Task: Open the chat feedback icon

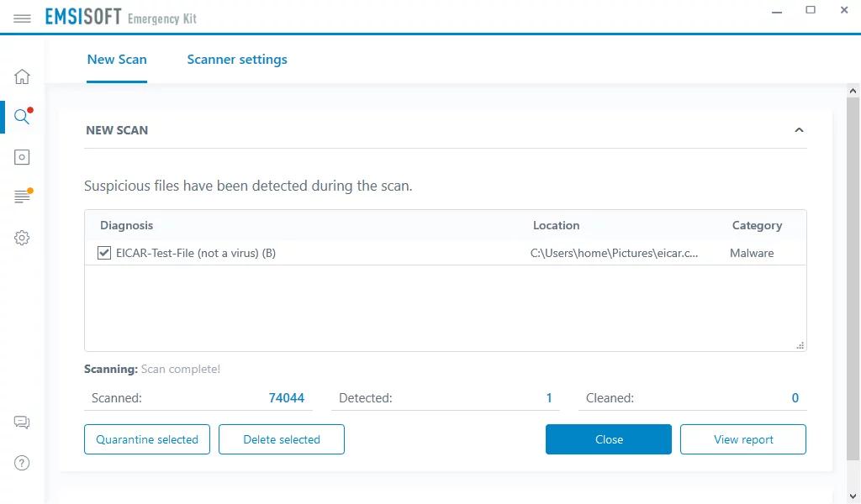Action: 22,423
